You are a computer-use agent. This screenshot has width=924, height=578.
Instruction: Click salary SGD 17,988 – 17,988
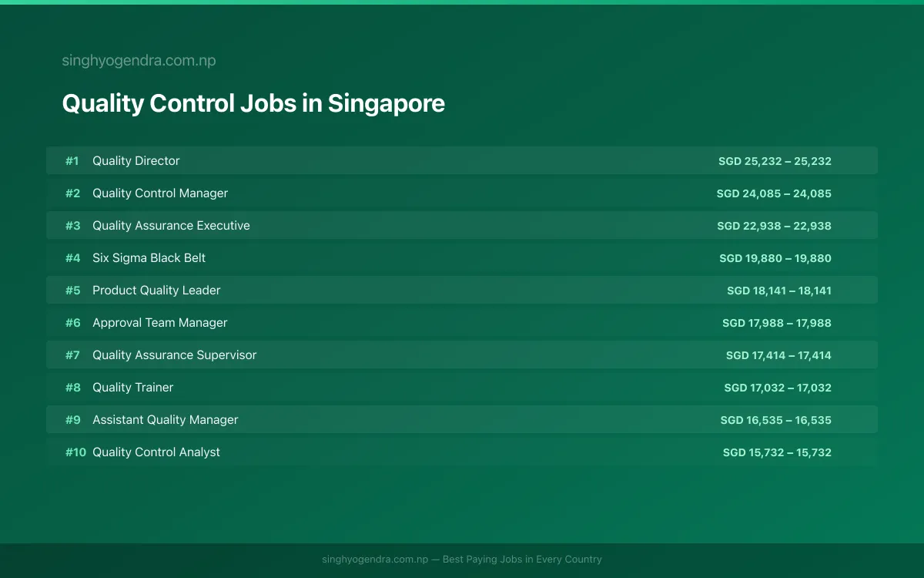(x=777, y=323)
